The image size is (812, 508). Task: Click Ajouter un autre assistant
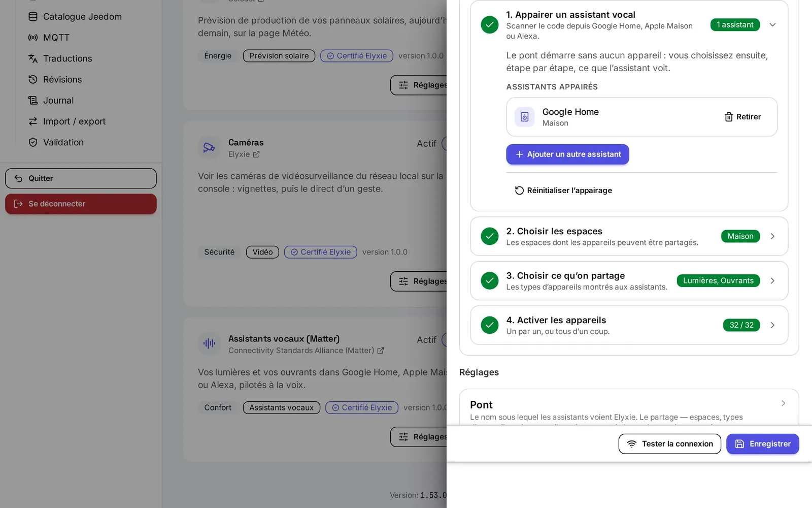point(567,154)
